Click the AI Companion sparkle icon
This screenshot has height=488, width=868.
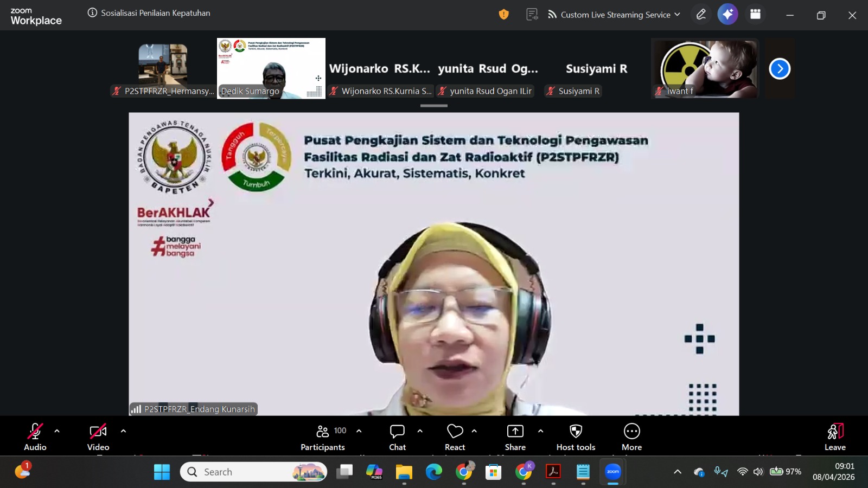click(x=727, y=15)
